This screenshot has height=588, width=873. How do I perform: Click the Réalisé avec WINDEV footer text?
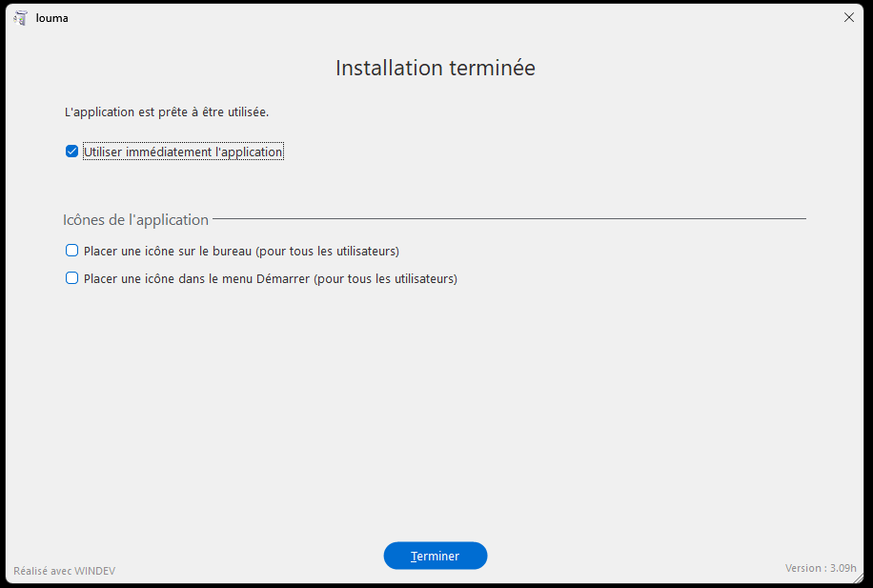tap(65, 571)
